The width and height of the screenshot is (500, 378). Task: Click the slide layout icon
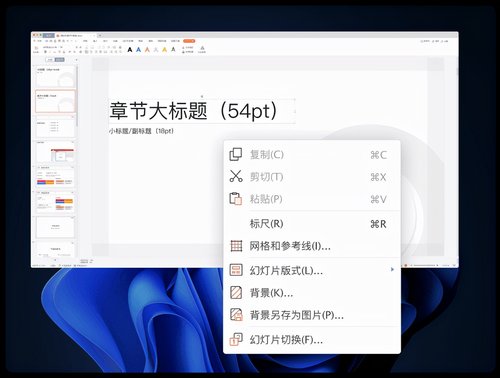point(236,270)
